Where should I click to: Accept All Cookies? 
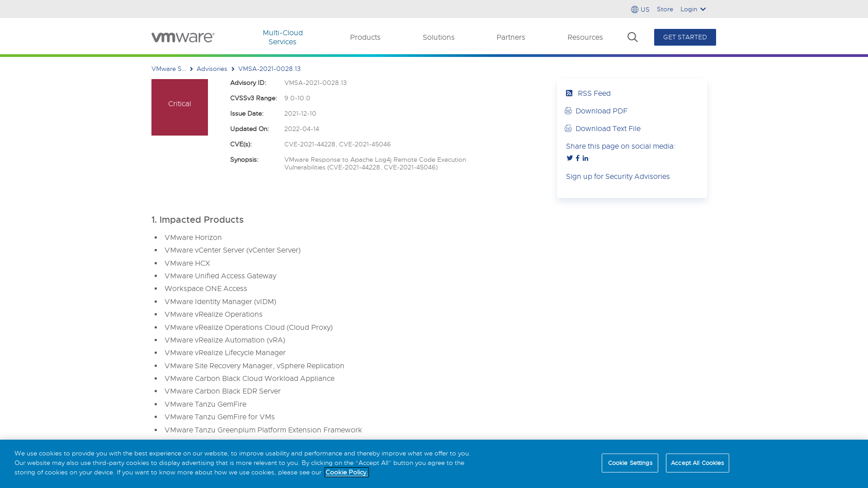coord(698,463)
